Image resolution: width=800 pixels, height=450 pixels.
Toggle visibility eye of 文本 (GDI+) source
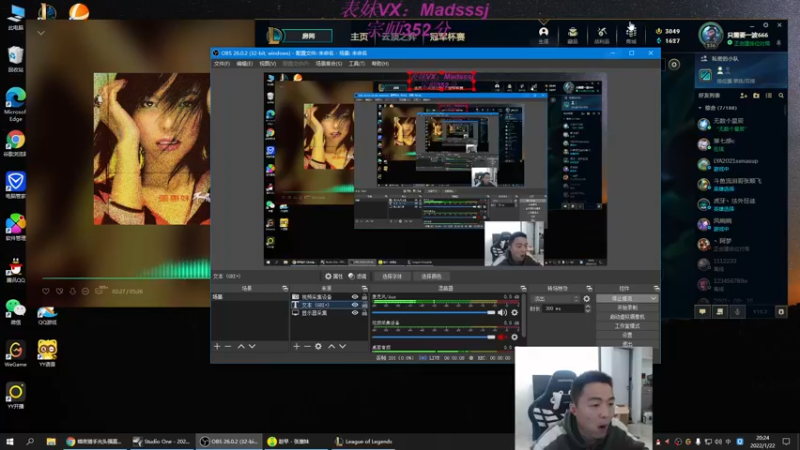point(355,305)
